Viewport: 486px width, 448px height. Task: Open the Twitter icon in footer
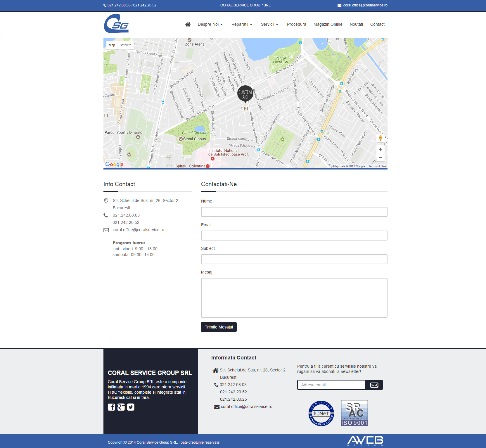click(x=131, y=407)
